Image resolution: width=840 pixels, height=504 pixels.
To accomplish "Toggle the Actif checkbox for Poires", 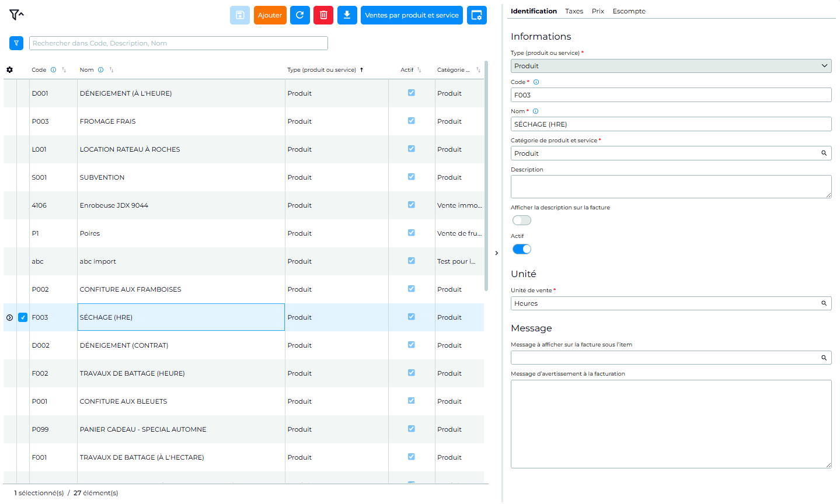I will (x=412, y=233).
